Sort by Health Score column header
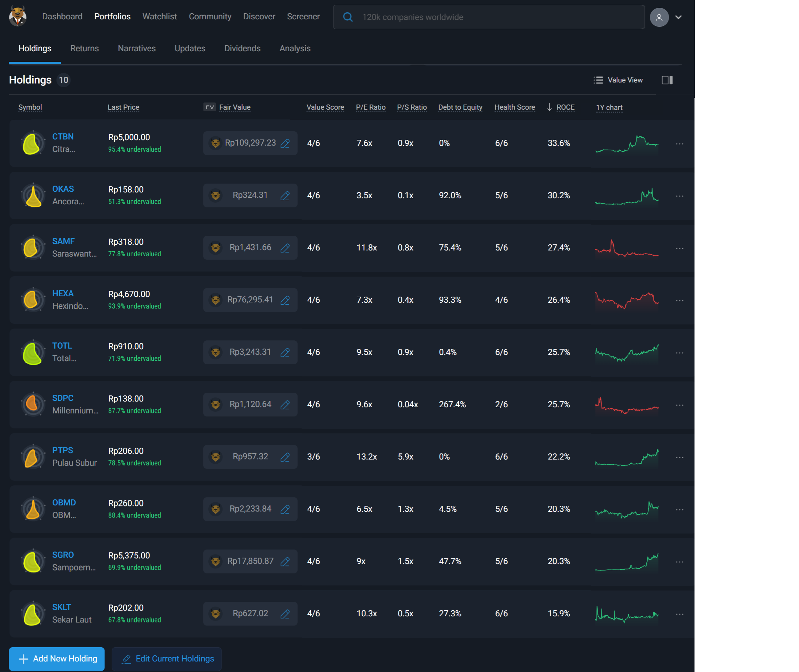Image resolution: width=799 pixels, height=672 pixels. click(x=514, y=107)
